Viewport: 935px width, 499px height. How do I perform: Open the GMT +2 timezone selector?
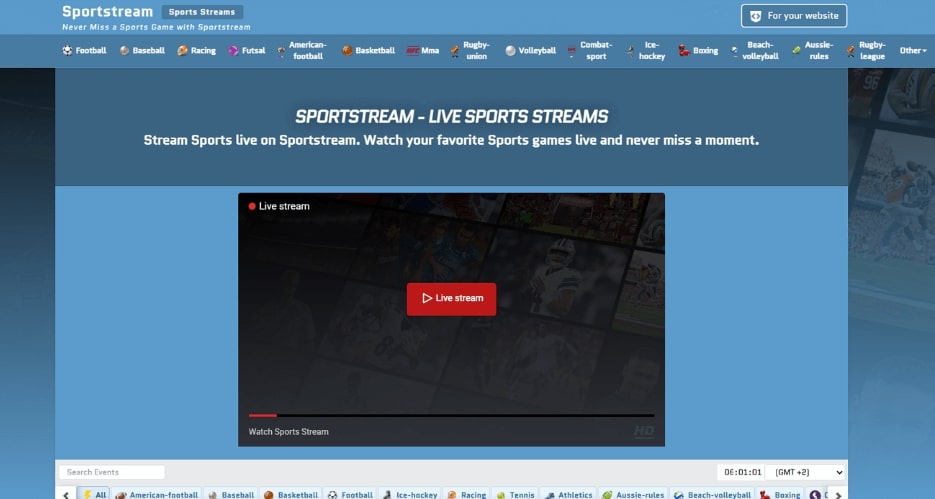pos(805,472)
